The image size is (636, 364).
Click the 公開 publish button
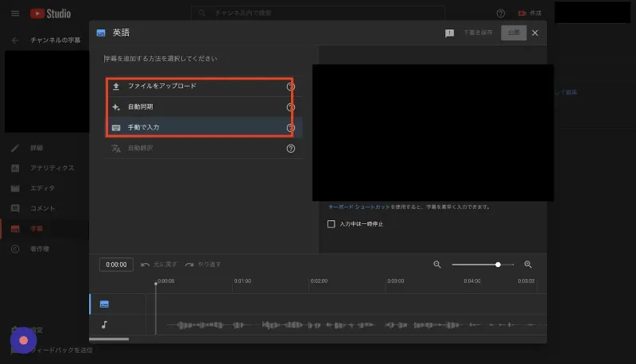[x=514, y=33]
